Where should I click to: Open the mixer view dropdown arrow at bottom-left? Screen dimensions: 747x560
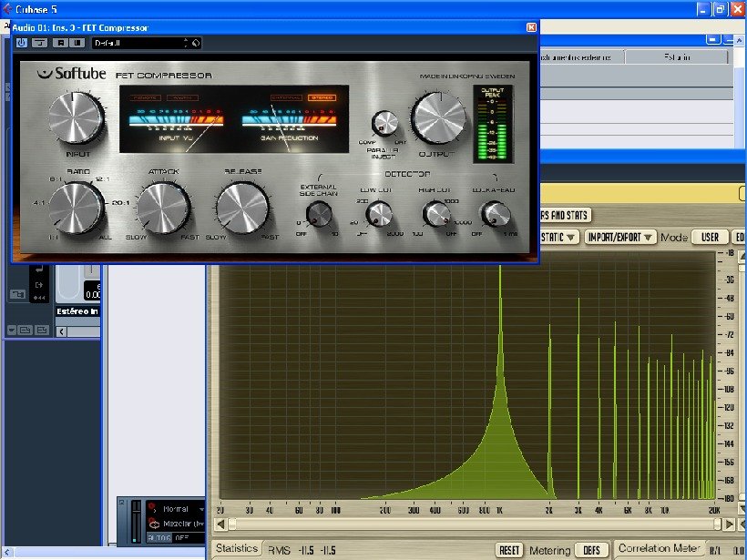coord(12,330)
